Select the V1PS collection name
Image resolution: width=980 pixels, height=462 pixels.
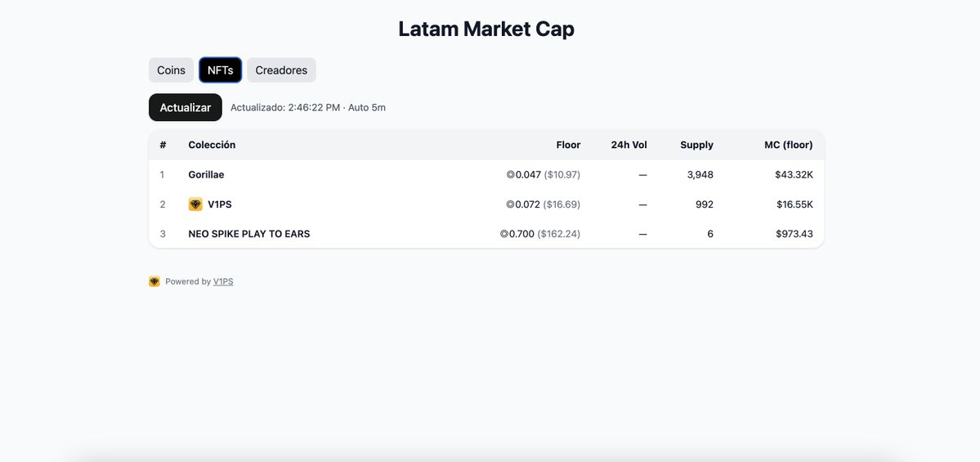click(x=219, y=204)
